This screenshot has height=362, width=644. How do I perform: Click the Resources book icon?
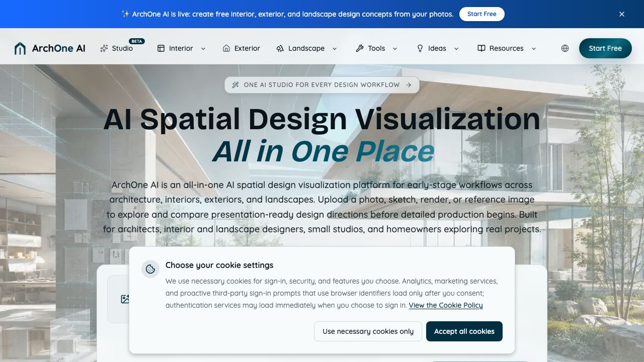[481, 48]
